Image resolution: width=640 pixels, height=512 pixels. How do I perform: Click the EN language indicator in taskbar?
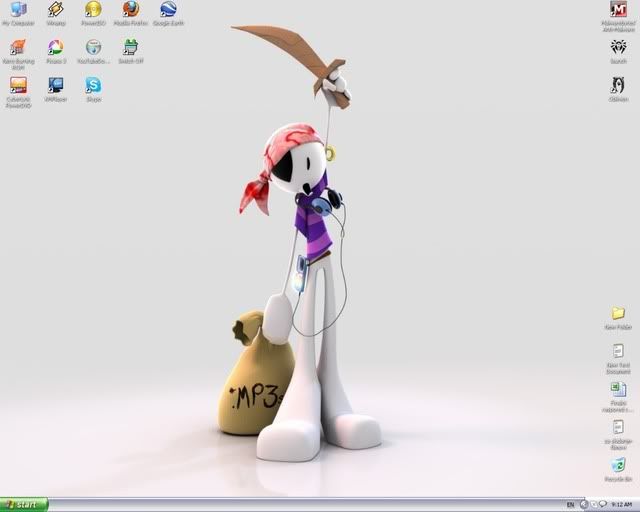click(x=570, y=505)
